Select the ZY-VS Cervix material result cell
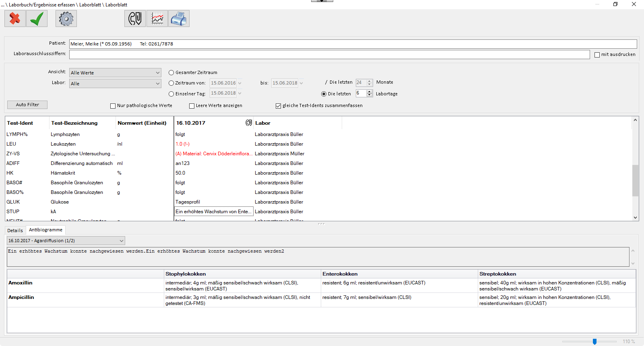 pos(214,154)
